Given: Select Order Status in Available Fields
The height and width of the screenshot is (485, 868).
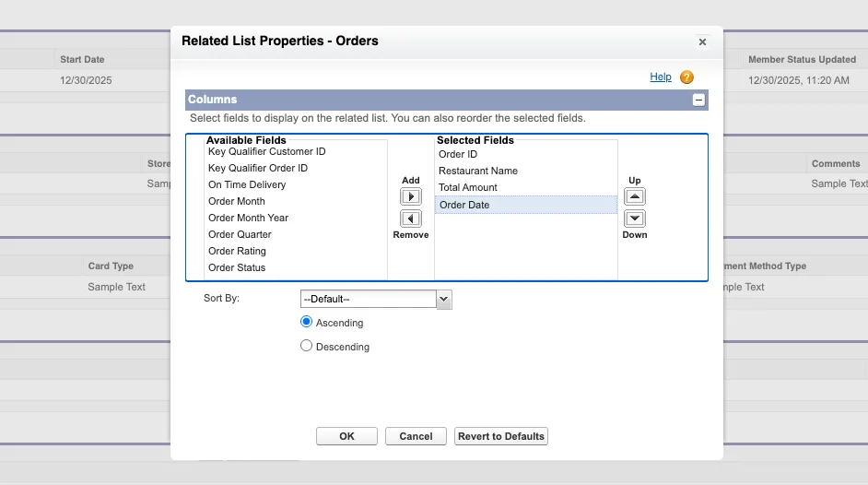Looking at the screenshot, I should (237, 267).
